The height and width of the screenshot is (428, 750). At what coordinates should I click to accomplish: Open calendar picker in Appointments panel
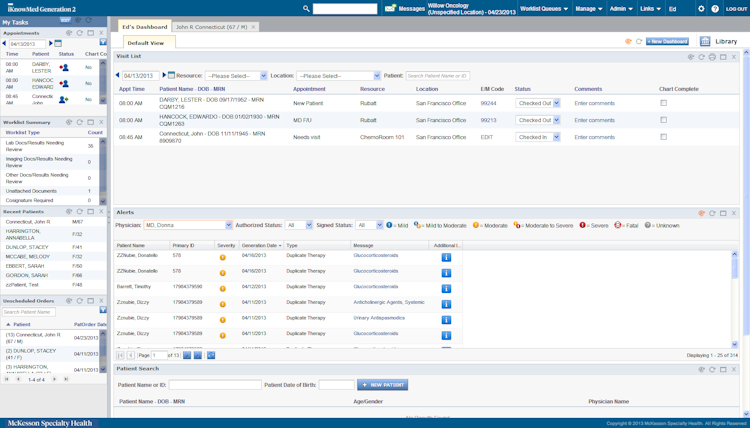58,44
